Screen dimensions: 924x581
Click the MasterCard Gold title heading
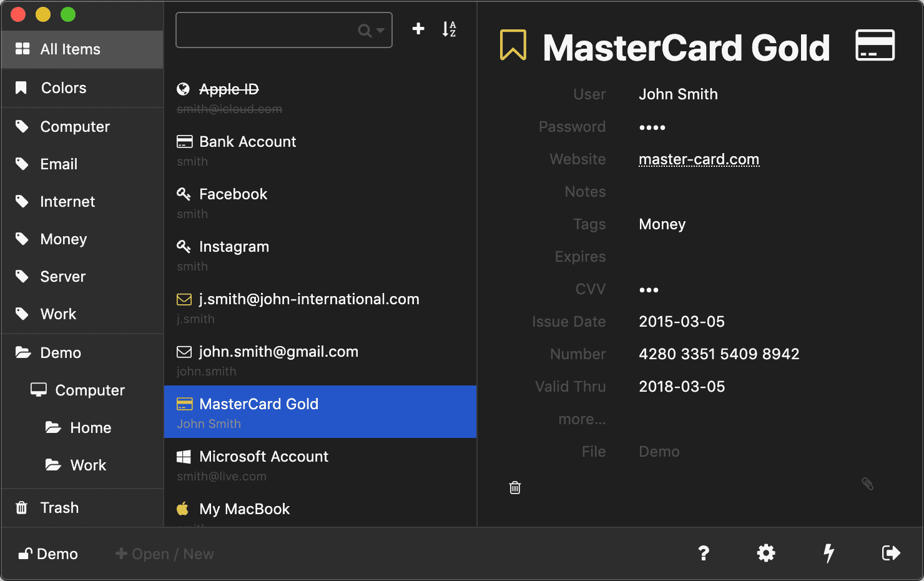click(x=686, y=47)
